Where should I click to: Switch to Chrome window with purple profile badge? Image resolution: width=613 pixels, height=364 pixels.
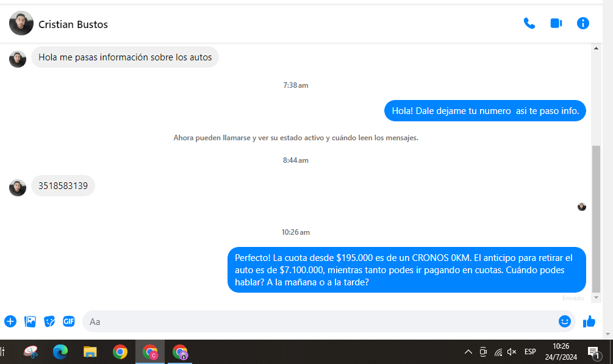pyautogui.click(x=180, y=352)
